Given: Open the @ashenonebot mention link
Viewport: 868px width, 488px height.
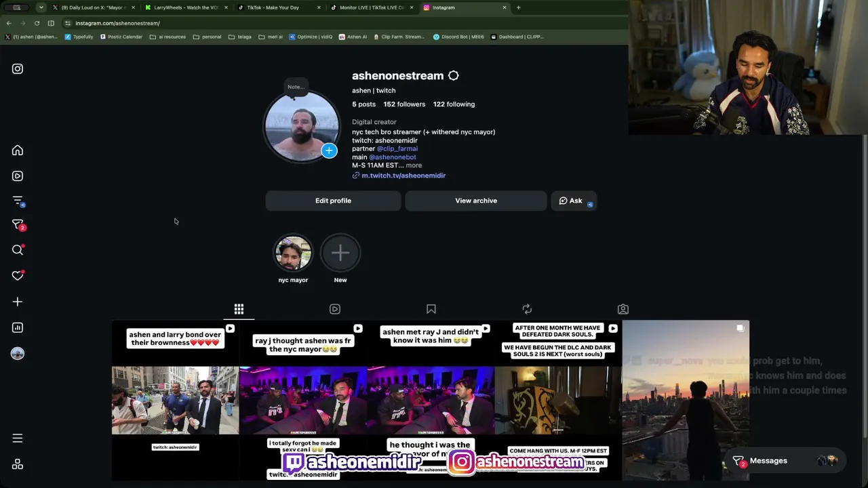Looking at the screenshot, I should [x=393, y=157].
